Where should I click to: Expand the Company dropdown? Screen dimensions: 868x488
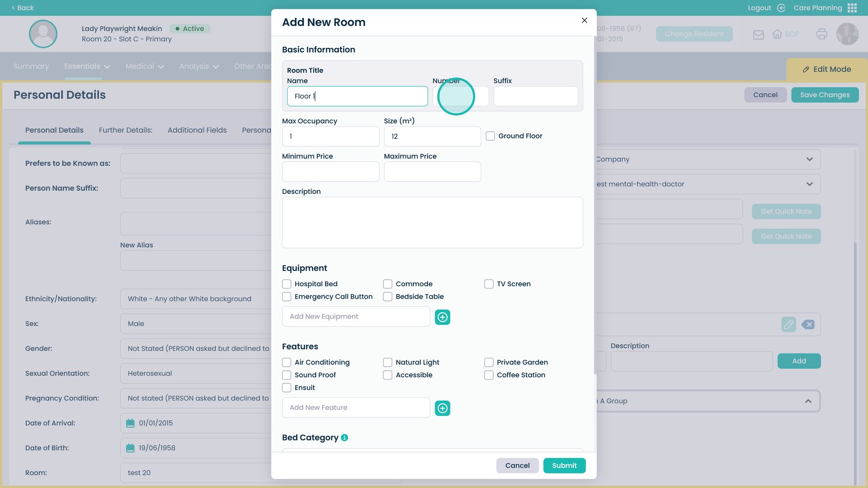point(809,159)
